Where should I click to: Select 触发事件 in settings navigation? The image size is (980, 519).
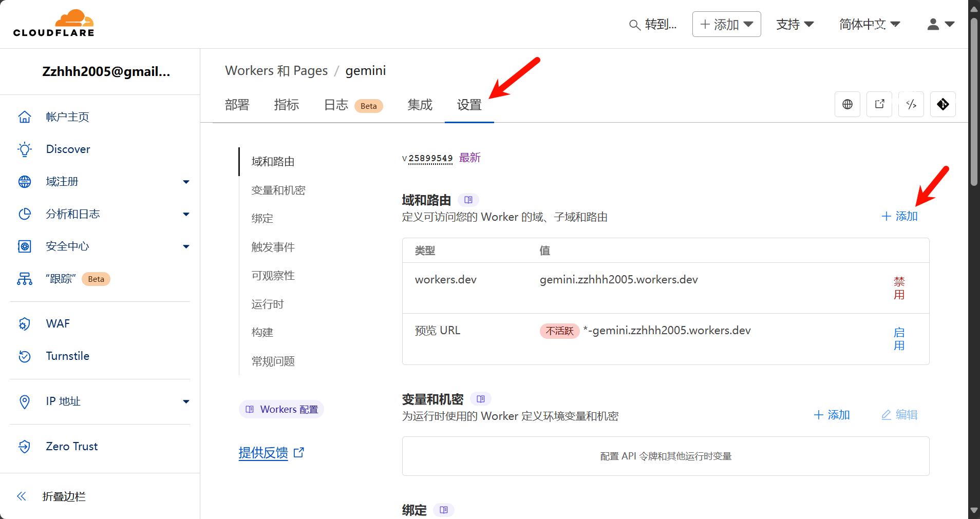273,247
